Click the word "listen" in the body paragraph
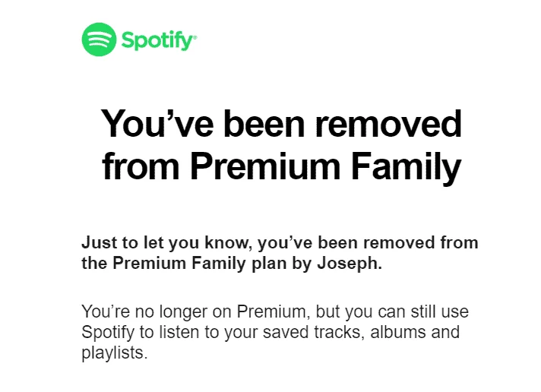Image resolution: width=541 pixels, height=392 pixels. tap(180, 332)
